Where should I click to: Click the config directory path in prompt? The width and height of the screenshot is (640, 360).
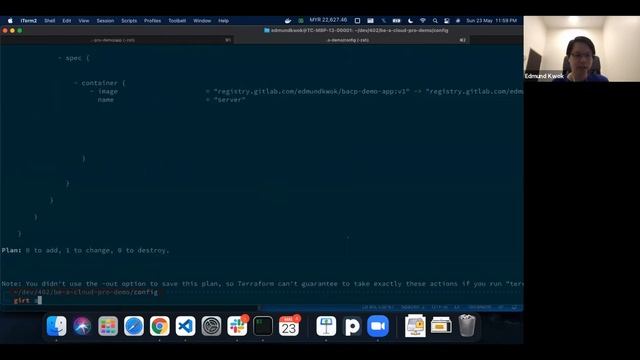pos(85,292)
